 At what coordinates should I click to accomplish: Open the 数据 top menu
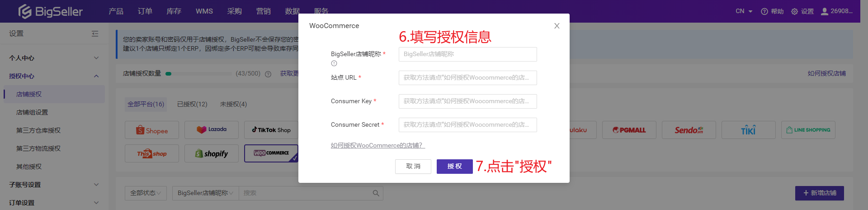point(292,11)
